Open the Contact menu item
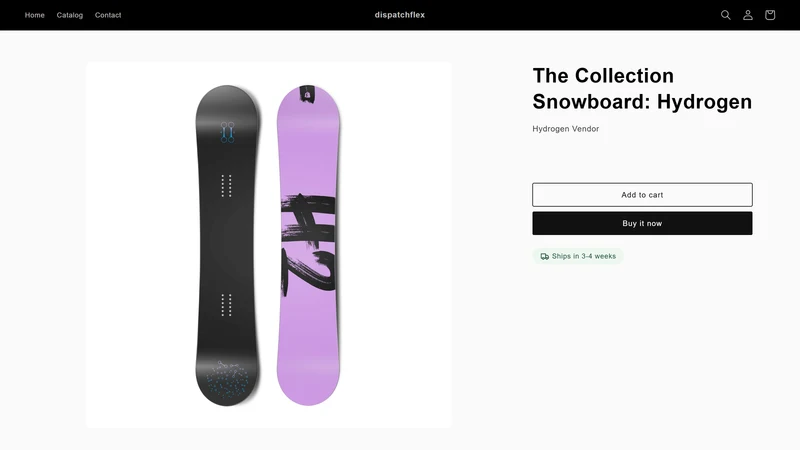 click(x=108, y=15)
